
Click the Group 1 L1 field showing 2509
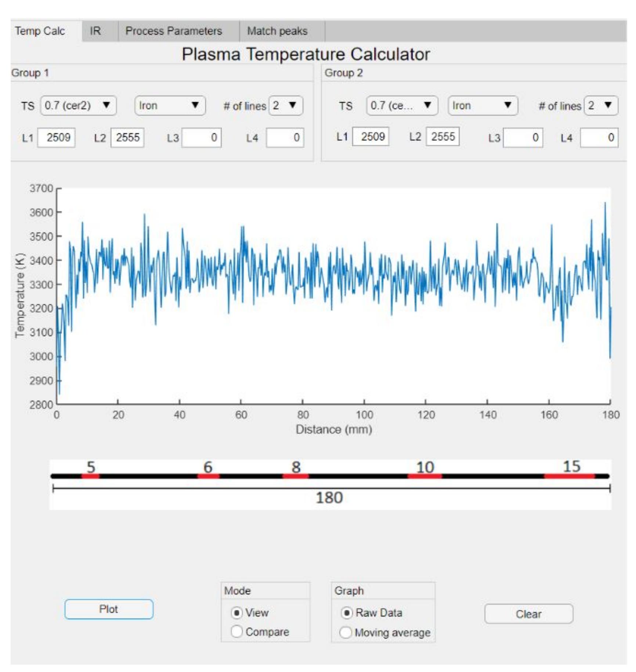coord(57,138)
